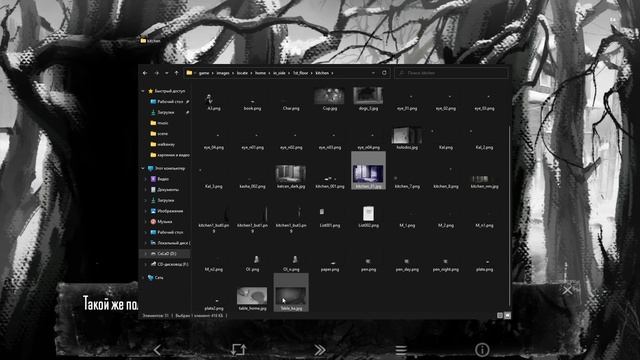Click the game's back arrow icon
This screenshot has width=640, height=360.
coord(157,350)
